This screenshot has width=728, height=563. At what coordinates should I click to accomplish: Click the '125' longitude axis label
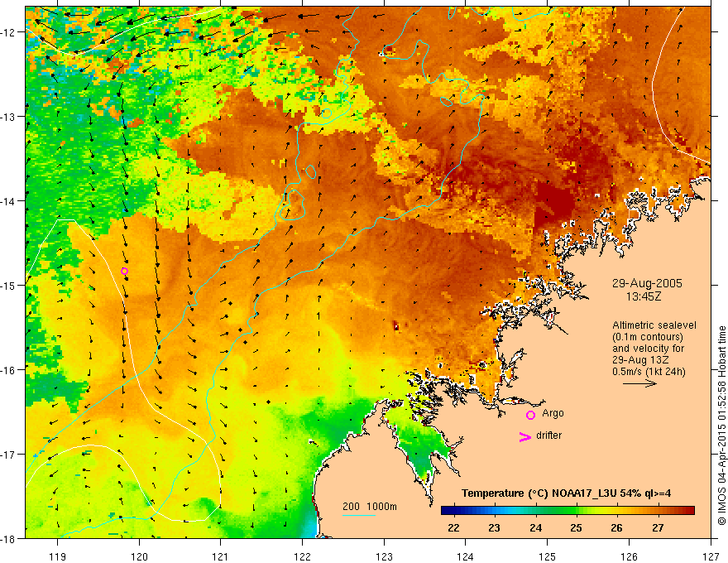(x=548, y=556)
